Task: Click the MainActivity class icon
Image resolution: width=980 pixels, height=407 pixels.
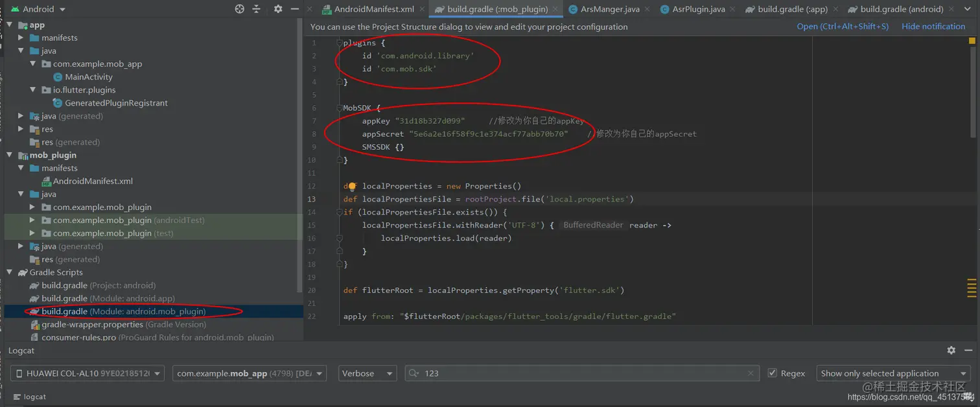Action: coord(58,77)
